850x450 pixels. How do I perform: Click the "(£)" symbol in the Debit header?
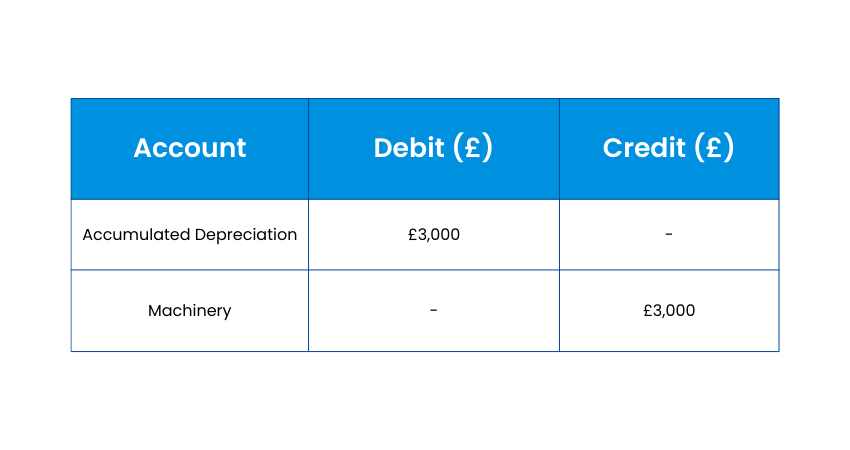(472, 148)
